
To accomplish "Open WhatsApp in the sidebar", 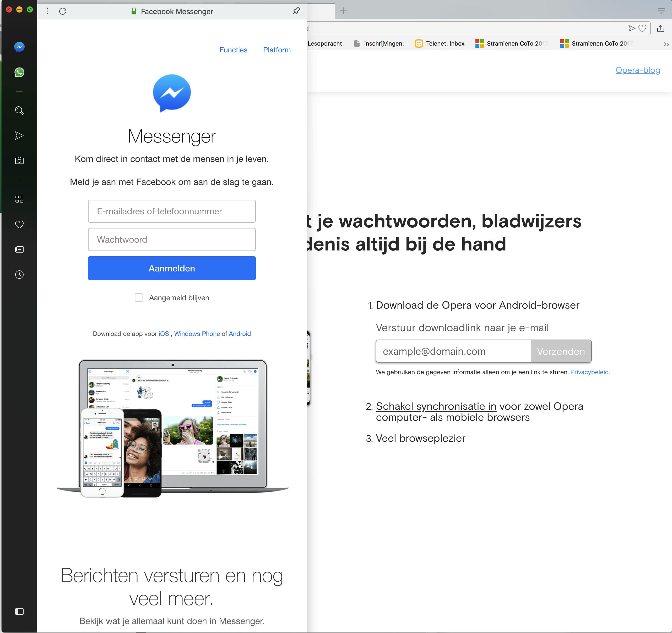I will click(x=19, y=72).
